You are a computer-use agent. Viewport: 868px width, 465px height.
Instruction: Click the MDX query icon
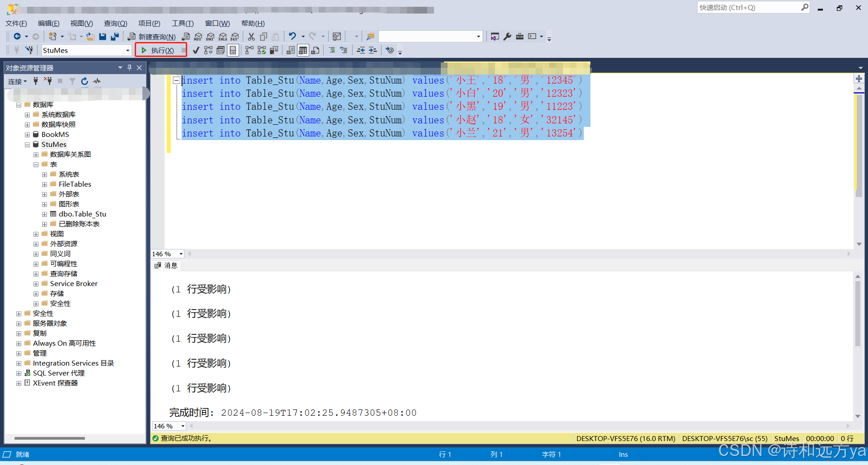(198, 37)
